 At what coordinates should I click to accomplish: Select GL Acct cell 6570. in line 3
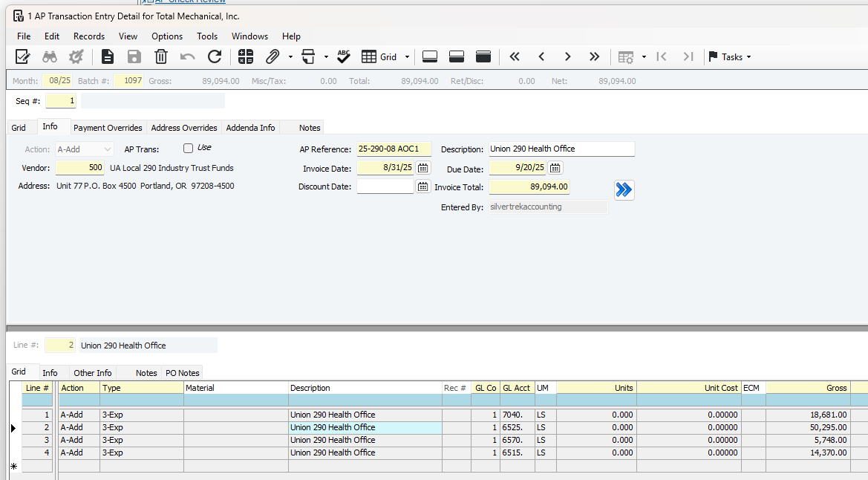point(516,440)
